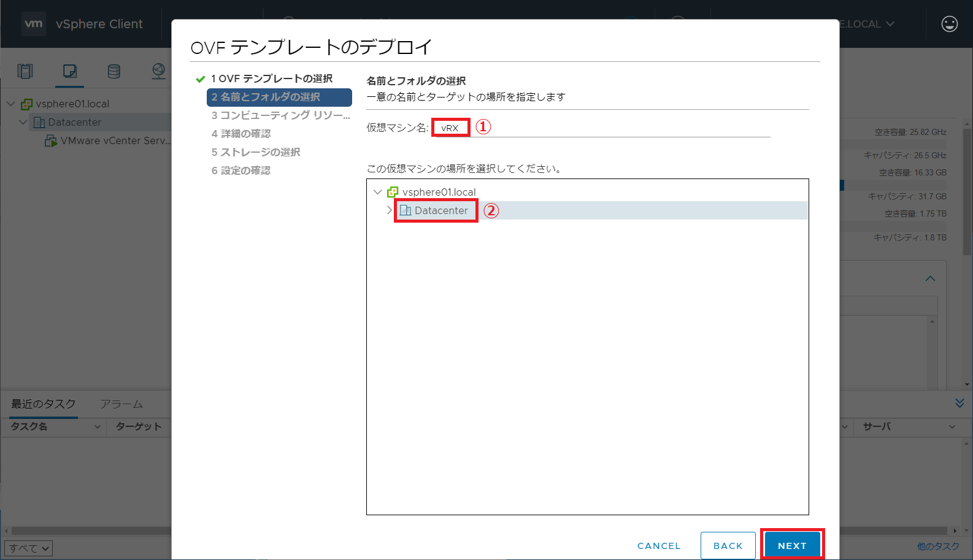Open the Storage view icon
The width and height of the screenshot is (973, 560).
(114, 71)
